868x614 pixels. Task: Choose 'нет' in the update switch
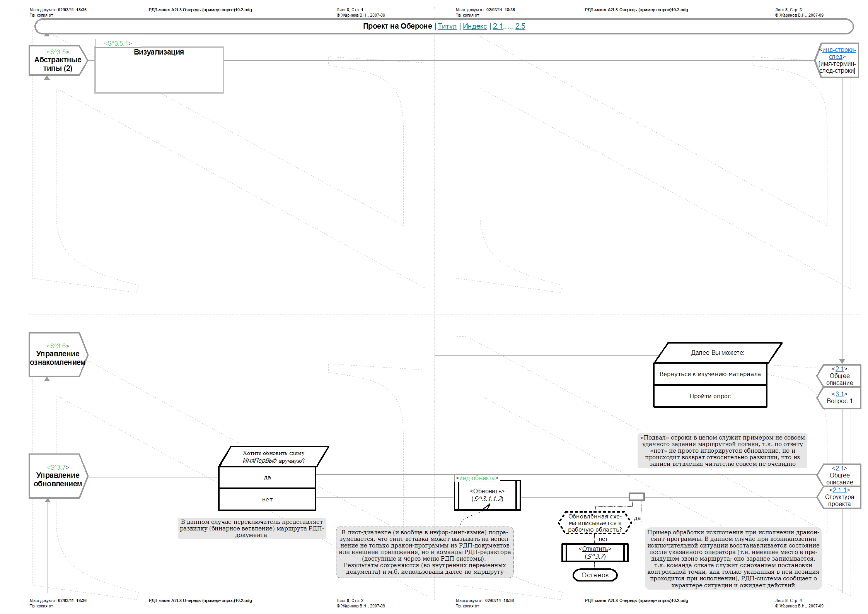tap(267, 499)
